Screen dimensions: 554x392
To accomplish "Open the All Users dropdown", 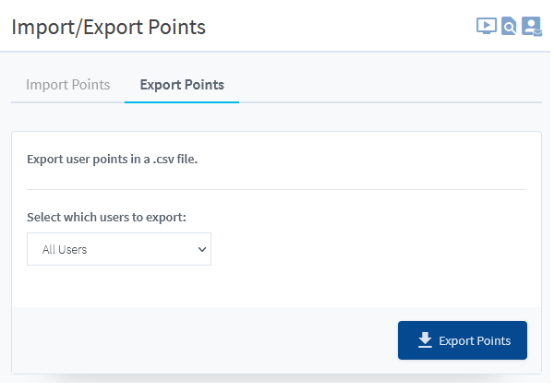I will [119, 249].
